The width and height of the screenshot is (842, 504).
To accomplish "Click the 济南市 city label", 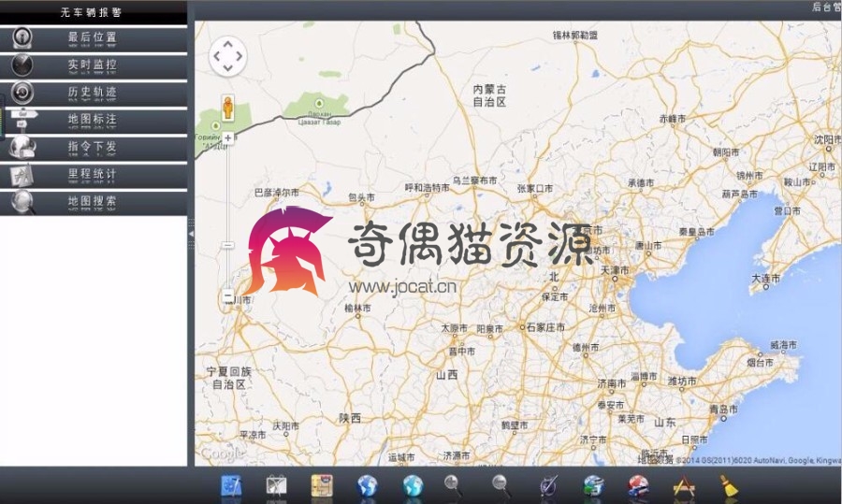I will pyautogui.click(x=612, y=383).
